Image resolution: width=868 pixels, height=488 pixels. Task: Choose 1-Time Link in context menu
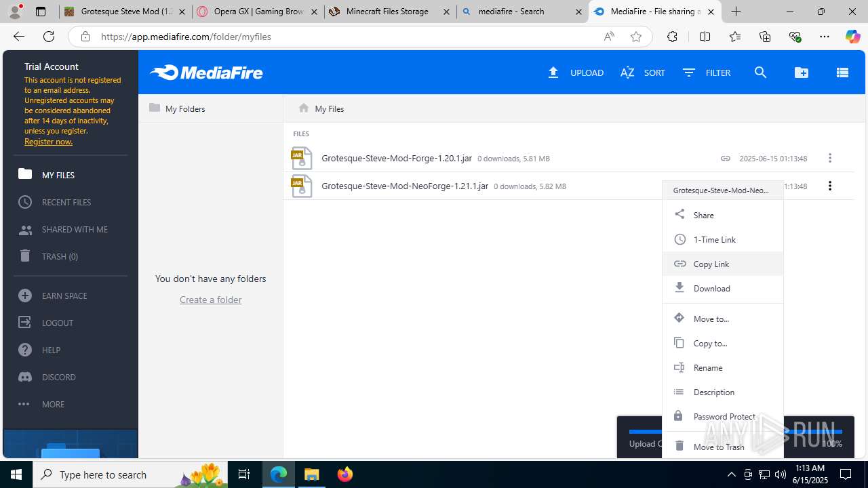(723, 239)
